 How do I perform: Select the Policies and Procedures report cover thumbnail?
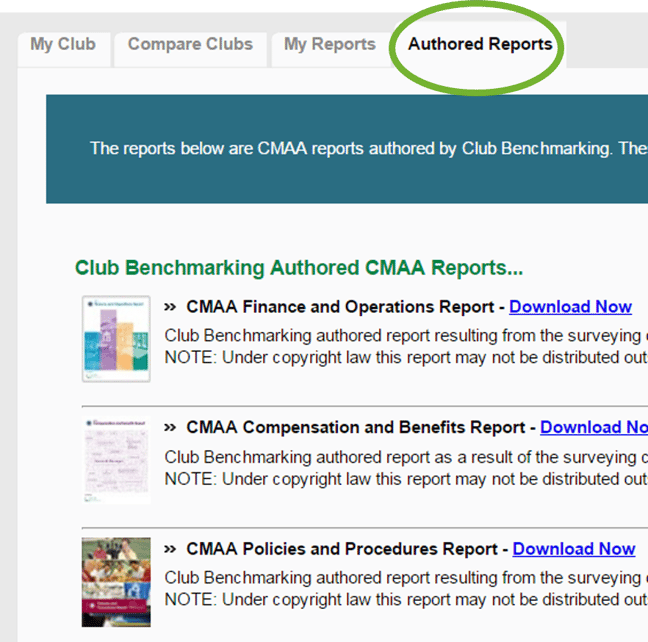pos(116,582)
